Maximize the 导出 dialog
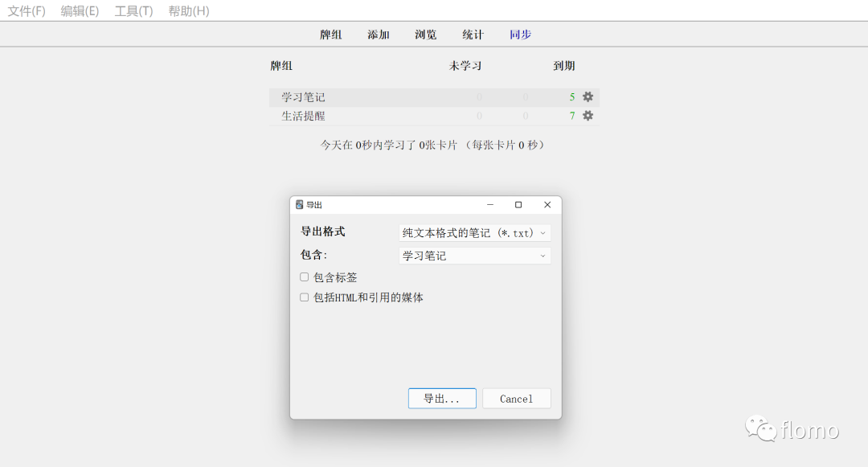This screenshot has width=868, height=467. pyautogui.click(x=518, y=205)
